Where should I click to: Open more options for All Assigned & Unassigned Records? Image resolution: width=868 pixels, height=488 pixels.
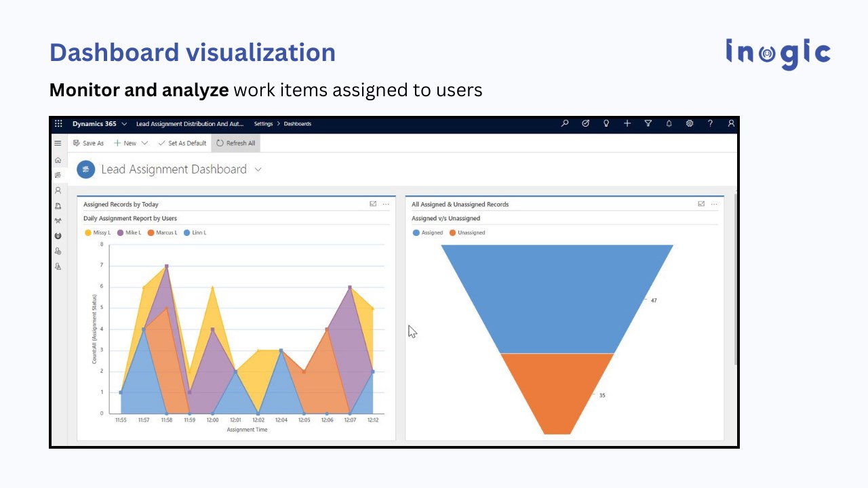[714, 204]
